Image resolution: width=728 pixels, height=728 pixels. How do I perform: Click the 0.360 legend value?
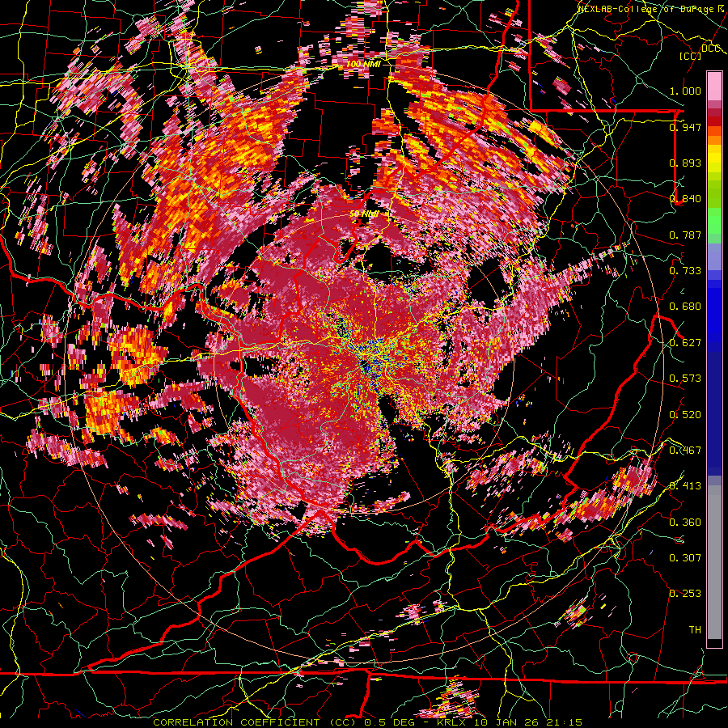tap(685, 523)
